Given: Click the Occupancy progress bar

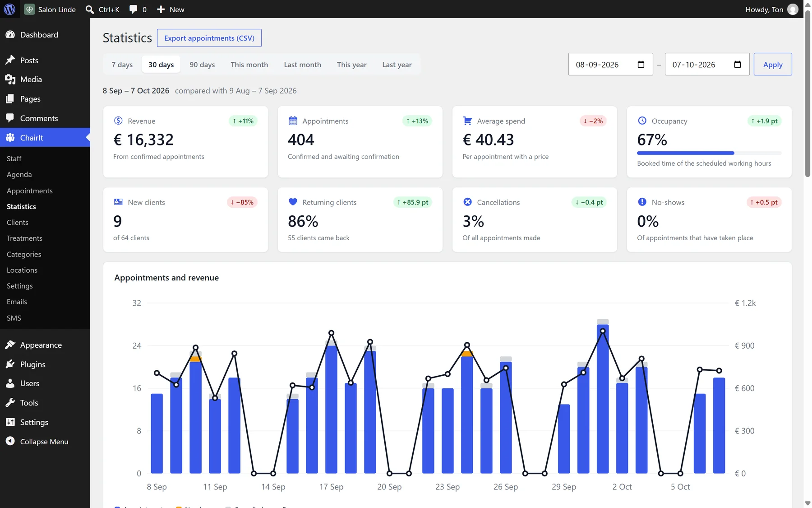Looking at the screenshot, I should tap(709, 153).
